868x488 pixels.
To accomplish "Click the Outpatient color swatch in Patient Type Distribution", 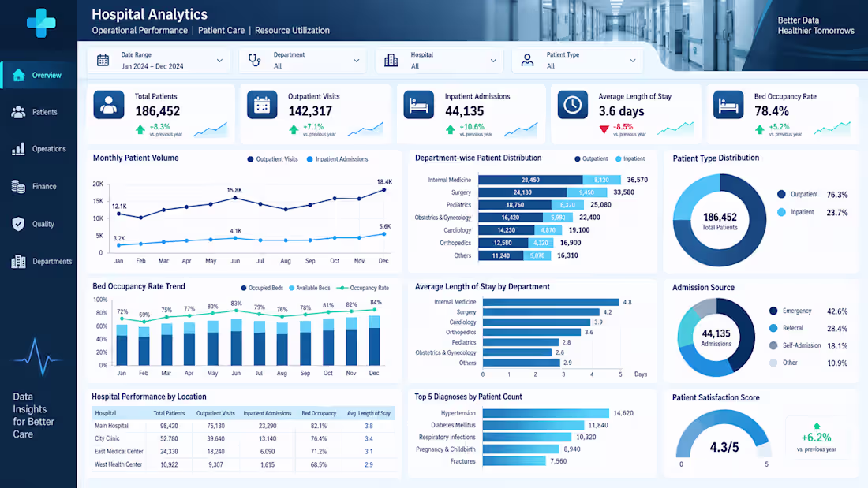I will [781, 194].
